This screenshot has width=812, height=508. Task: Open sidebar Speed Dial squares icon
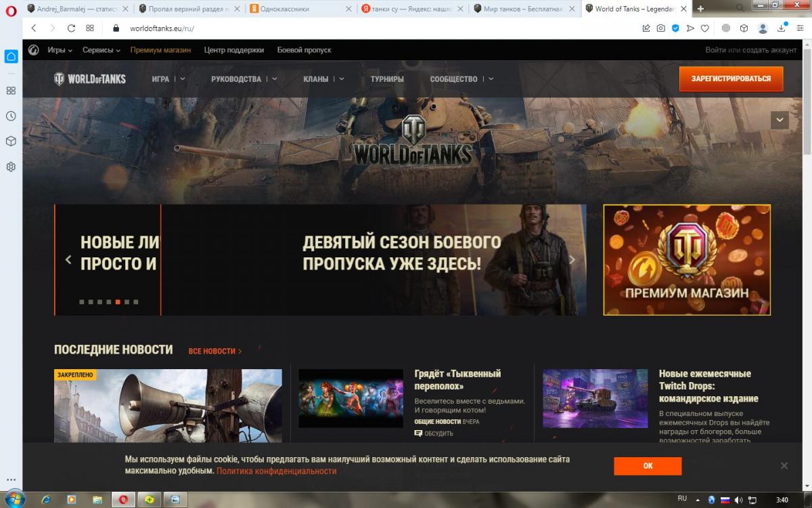pyautogui.click(x=11, y=91)
